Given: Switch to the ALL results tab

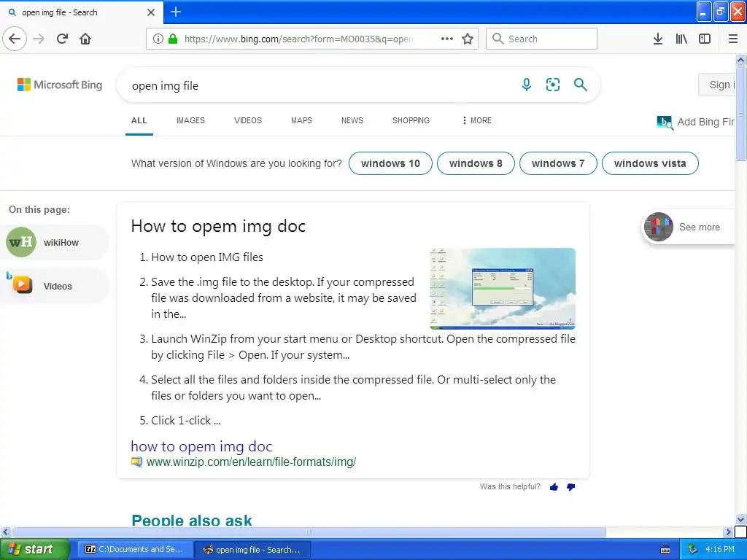Looking at the screenshot, I should (139, 120).
